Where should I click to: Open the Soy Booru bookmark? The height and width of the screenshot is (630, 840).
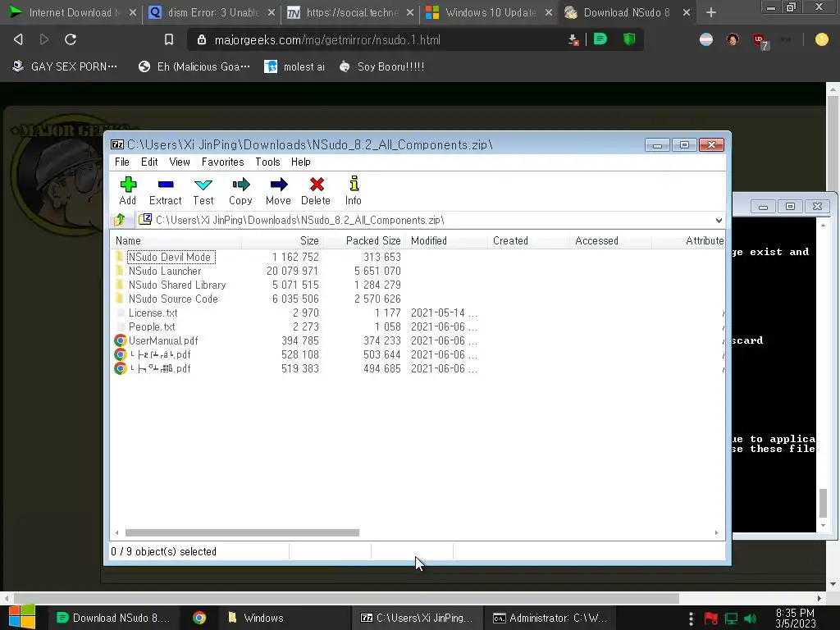(x=381, y=66)
